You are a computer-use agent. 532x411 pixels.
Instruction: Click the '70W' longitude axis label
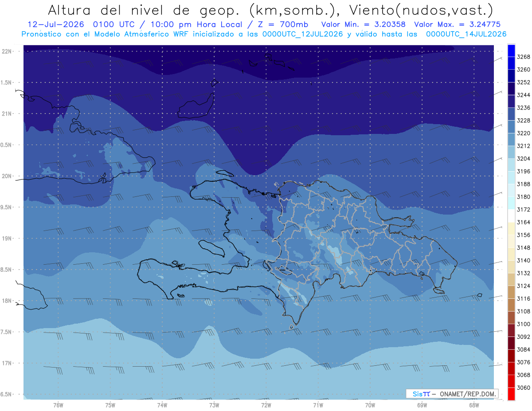point(370,405)
